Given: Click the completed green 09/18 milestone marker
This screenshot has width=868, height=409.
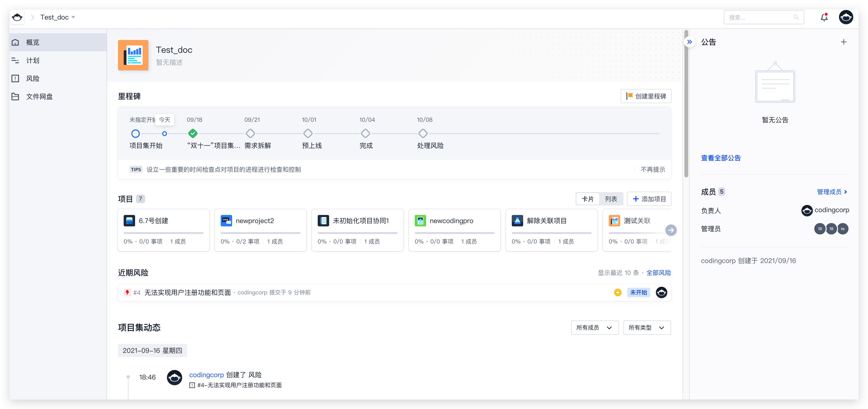Looking at the screenshot, I should pos(193,133).
